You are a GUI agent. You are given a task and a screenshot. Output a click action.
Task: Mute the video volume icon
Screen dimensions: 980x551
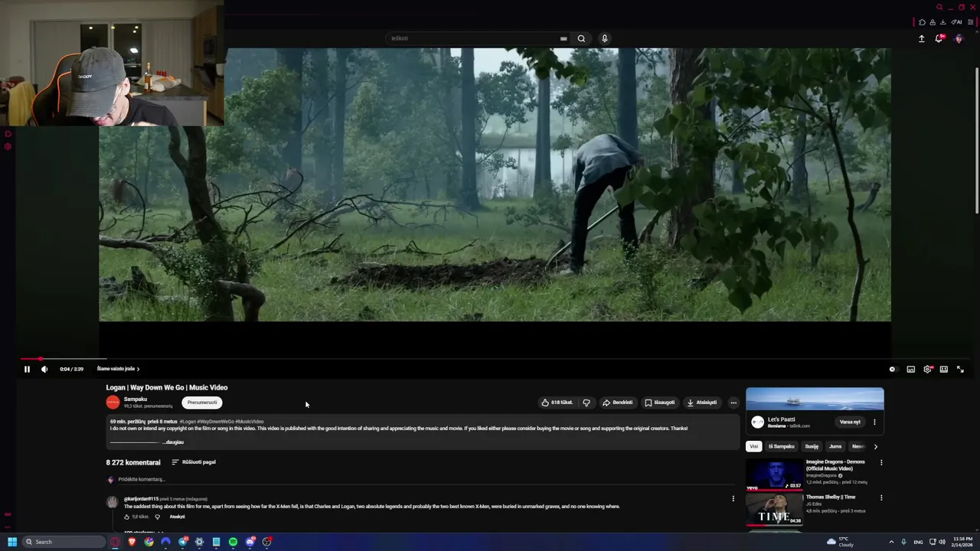(44, 369)
